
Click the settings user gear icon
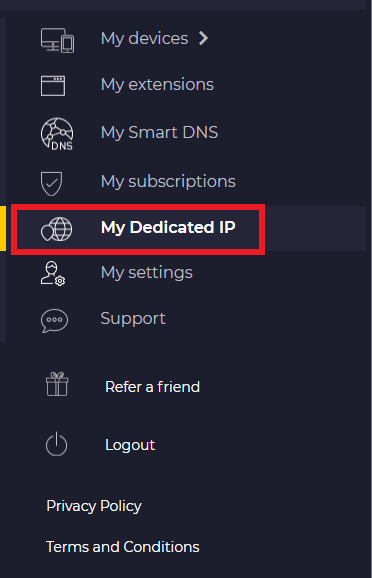pos(53,274)
